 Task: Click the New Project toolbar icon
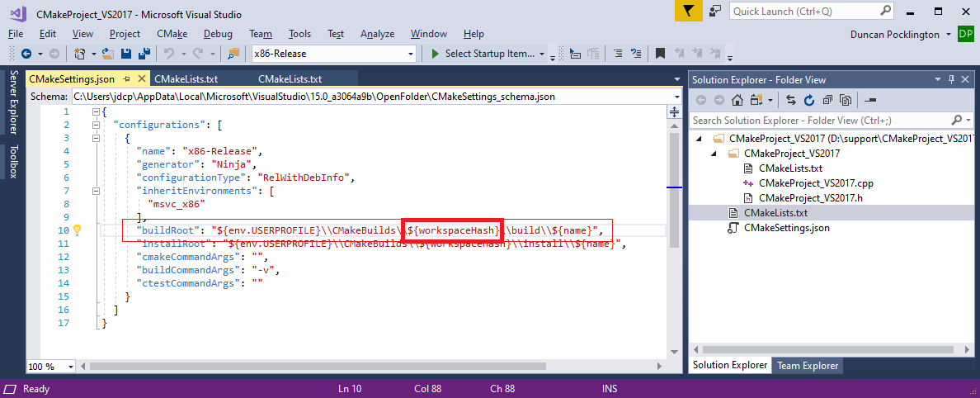point(79,54)
